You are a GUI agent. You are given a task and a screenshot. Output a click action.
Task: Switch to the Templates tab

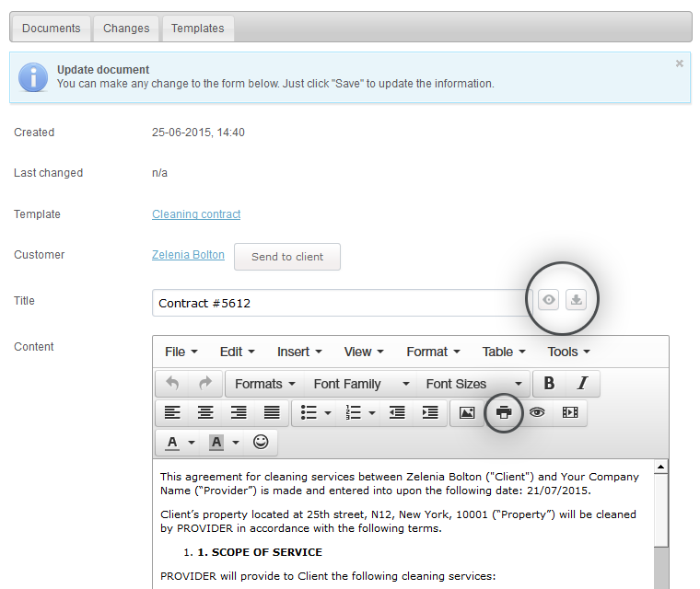pyautogui.click(x=198, y=29)
